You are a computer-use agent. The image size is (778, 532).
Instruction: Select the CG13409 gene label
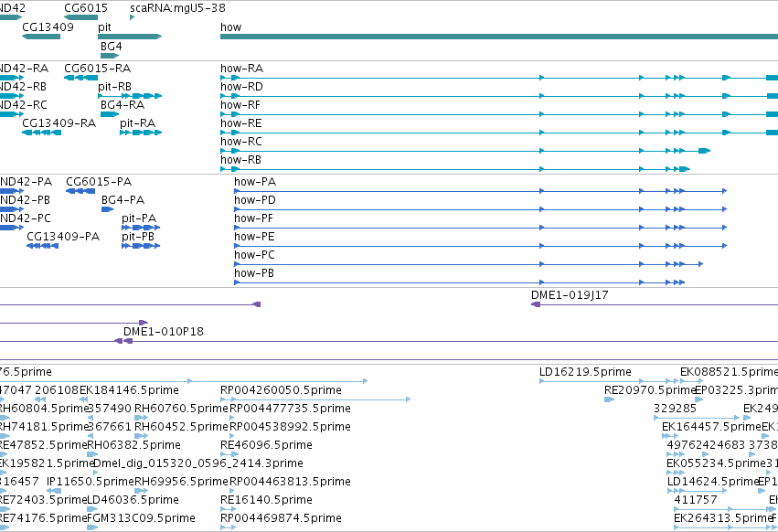coord(48,27)
